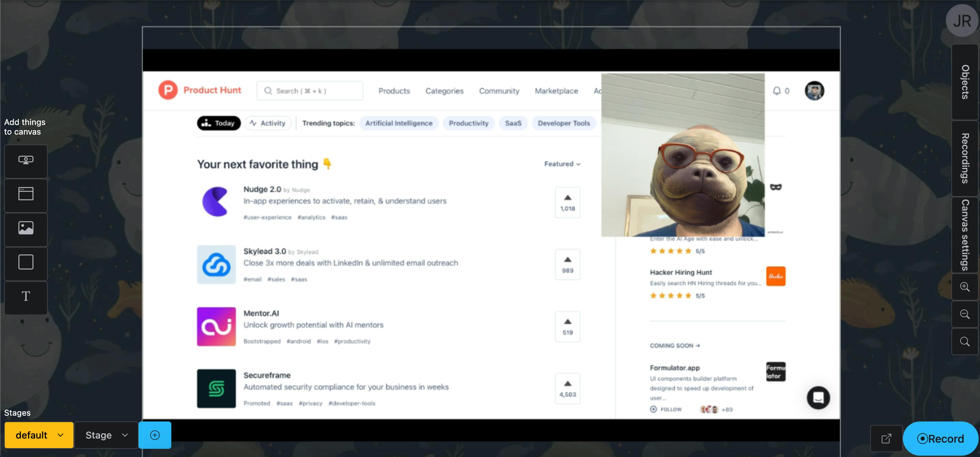Add a screen share to canvas
The height and width of the screenshot is (457, 980).
(26, 161)
